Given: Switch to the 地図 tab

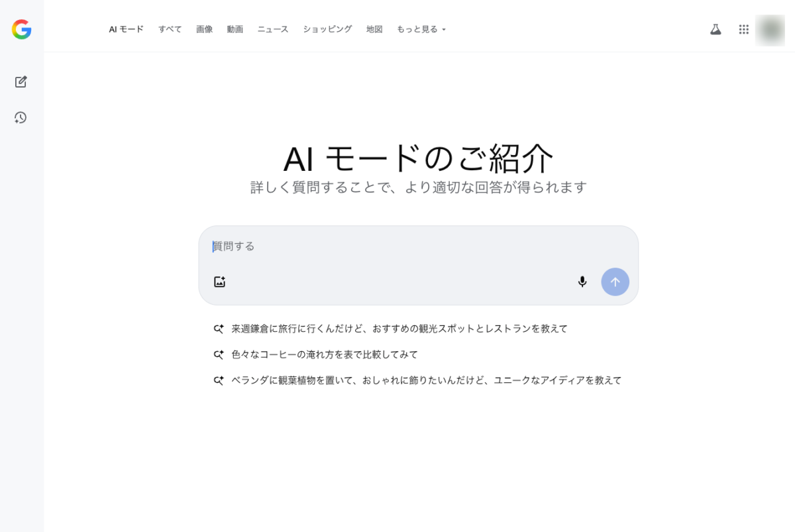Looking at the screenshot, I should [x=375, y=29].
